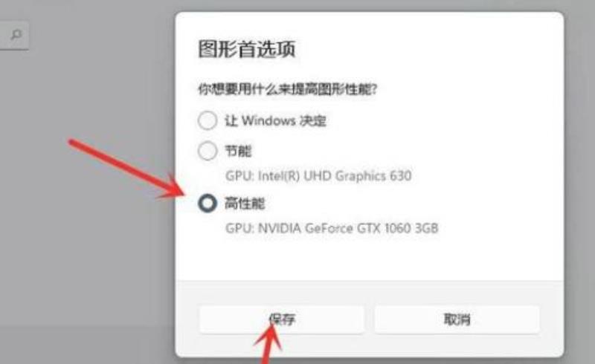Screen dimensions: 595x364
Task: Cancel the dialog with 取消 button
Action: click(x=457, y=319)
